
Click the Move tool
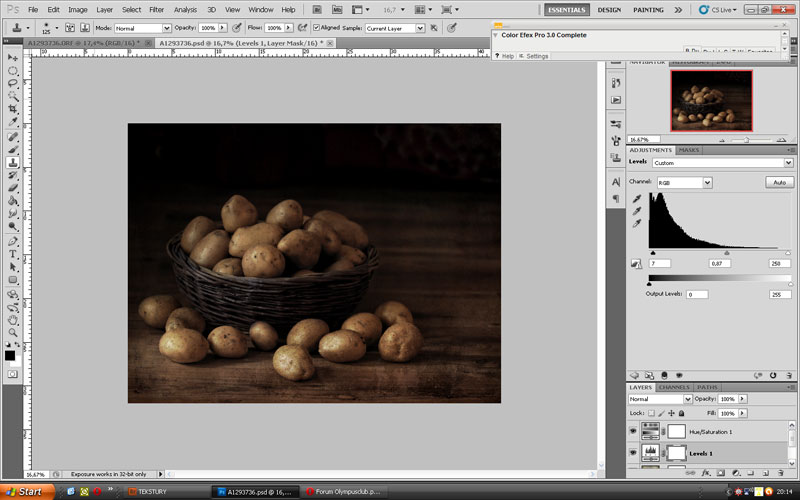click(13, 58)
